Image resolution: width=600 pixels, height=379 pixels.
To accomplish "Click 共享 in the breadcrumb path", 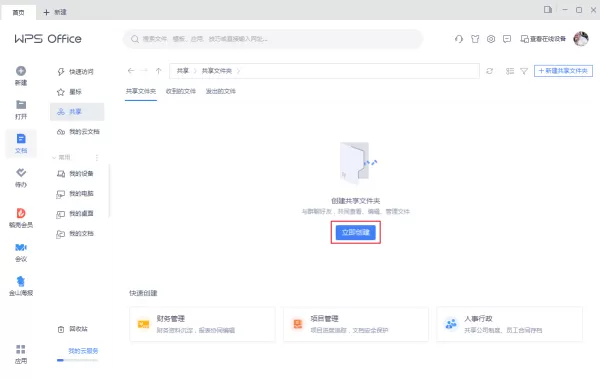I will [x=183, y=71].
